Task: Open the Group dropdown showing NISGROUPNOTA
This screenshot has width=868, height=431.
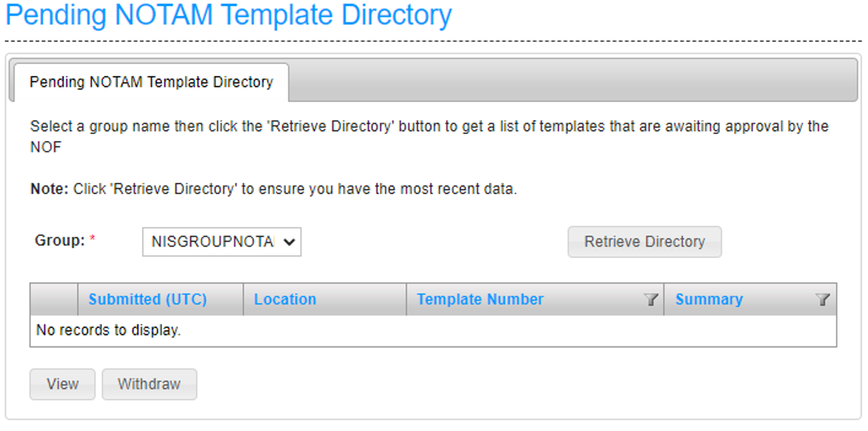Action: click(x=221, y=241)
